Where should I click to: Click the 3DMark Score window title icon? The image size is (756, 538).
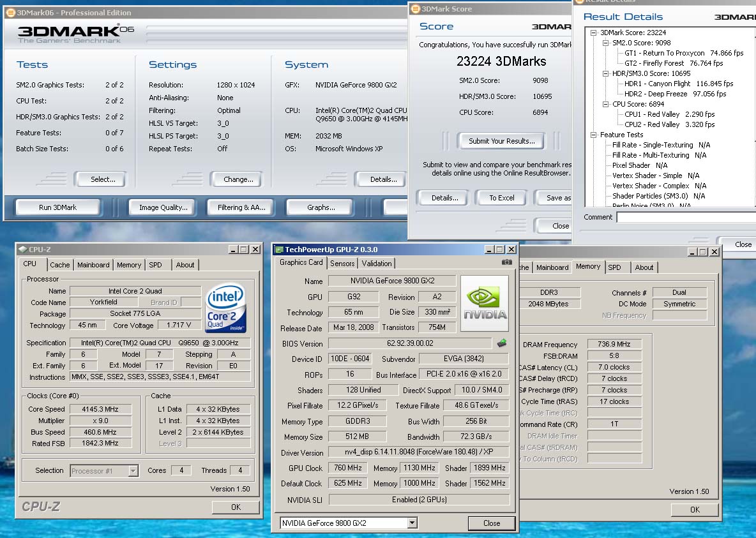click(x=415, y=9)
